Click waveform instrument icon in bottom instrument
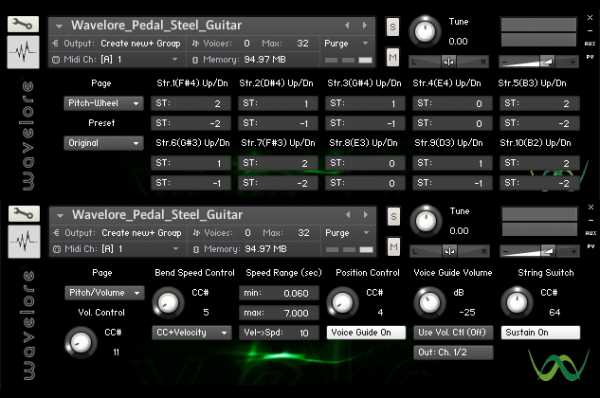600x398 pixels. 24,241
